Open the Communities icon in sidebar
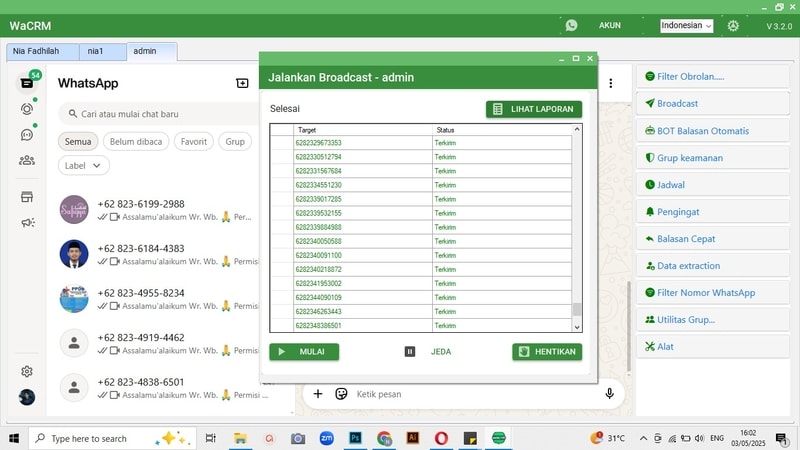 (x=27, y=161)
